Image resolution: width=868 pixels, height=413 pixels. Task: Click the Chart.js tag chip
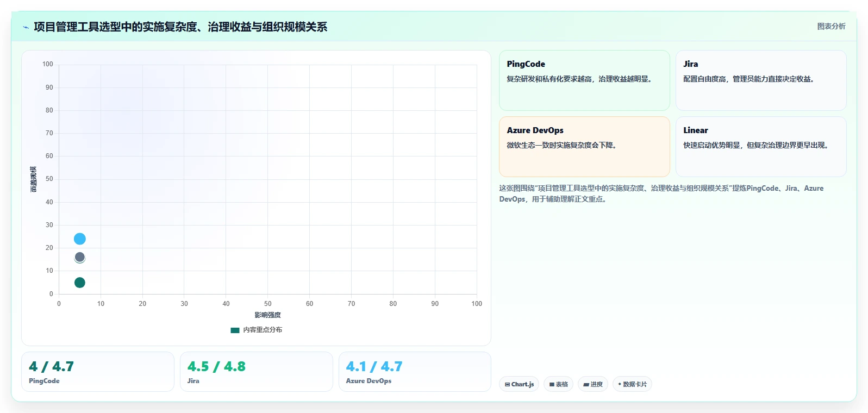519,384
